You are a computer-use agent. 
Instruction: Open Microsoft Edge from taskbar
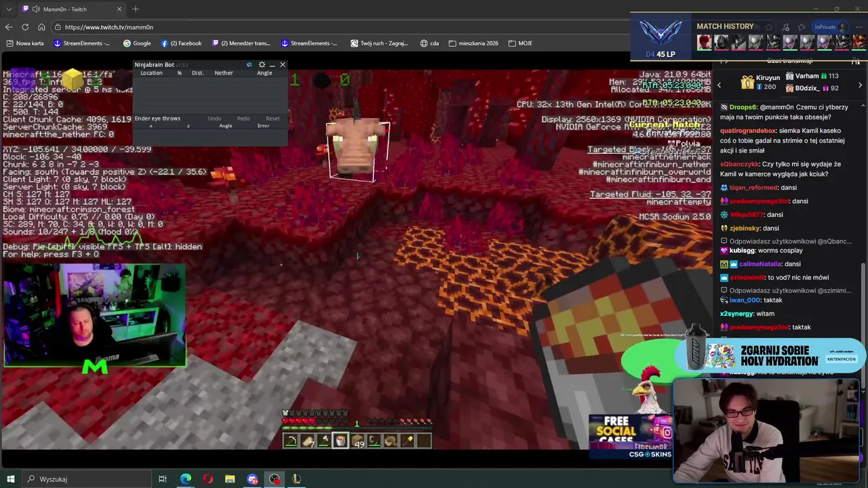[185, 479]
